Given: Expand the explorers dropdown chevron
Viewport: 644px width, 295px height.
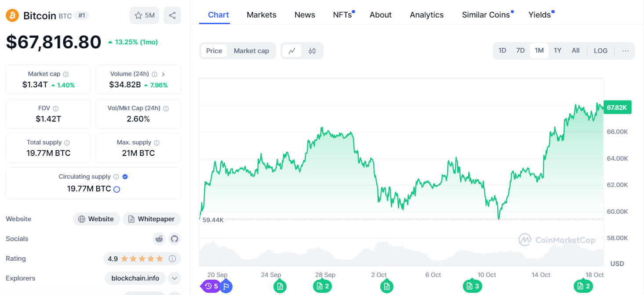Looking at the screenshot, I should (175, 278).
